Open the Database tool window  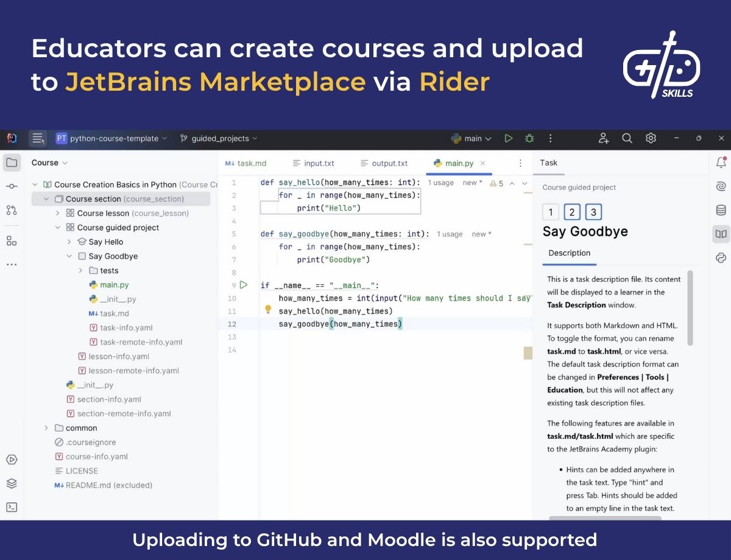click(721, 210)
